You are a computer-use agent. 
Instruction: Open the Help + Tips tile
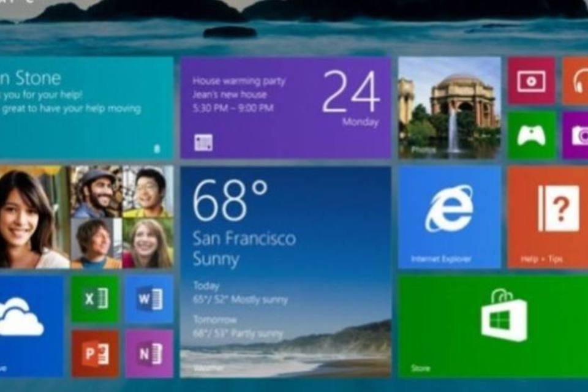click(x=548, y=217)
